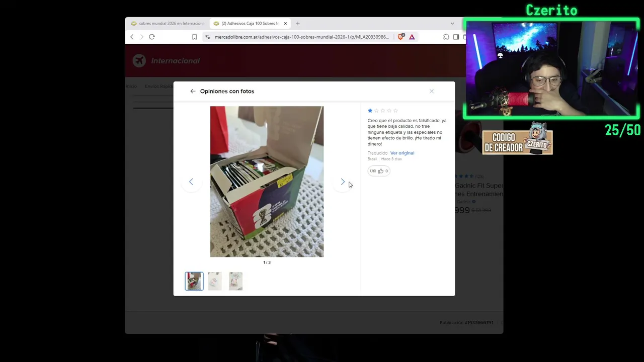
Task: Go back in the browser history
Action: click(132, 37)
